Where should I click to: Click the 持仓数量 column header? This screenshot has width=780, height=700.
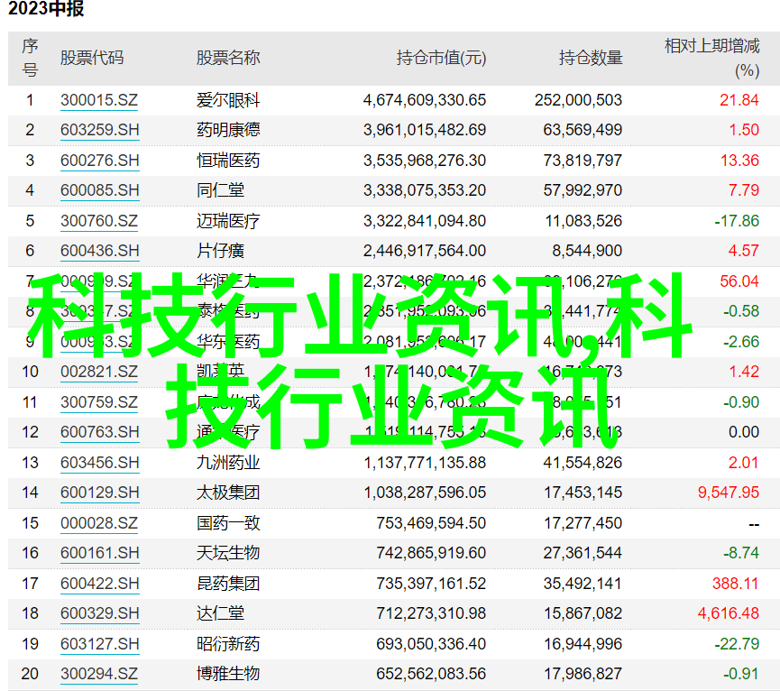pyautogui.click(x=591, y=58)
